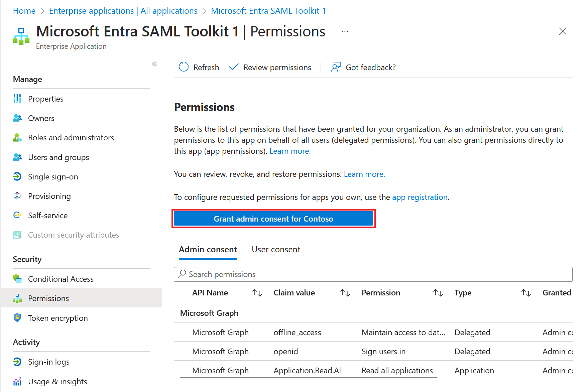583x392 pixels.
Task: Click the Conditional Access shield icon
Action: [17, 279]
